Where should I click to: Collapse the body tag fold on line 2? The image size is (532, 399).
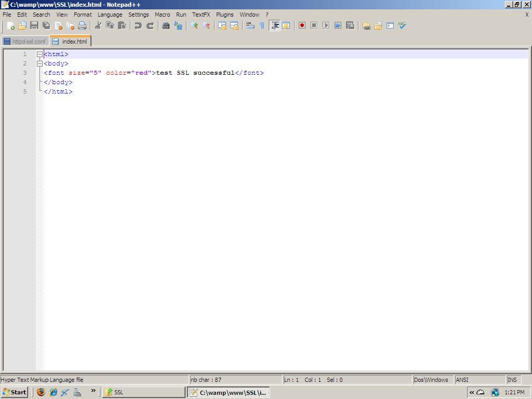coord(39,63)
